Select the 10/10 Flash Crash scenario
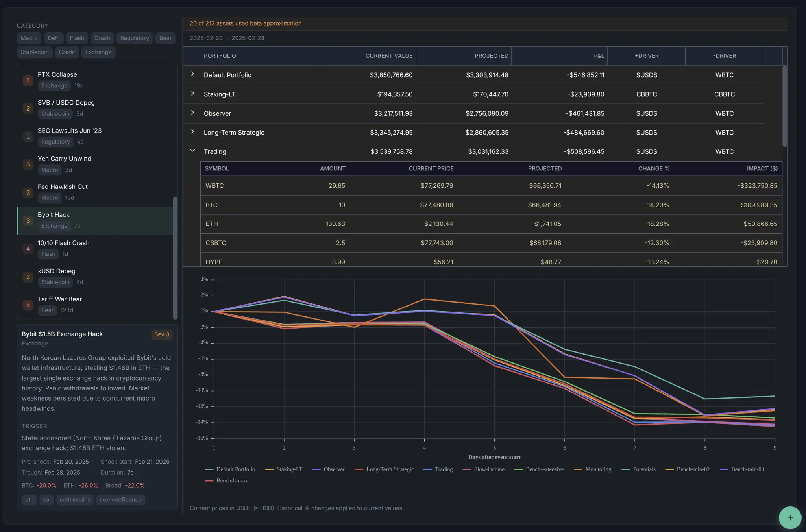This screenshot has width=806, height=532. [95, 249]
